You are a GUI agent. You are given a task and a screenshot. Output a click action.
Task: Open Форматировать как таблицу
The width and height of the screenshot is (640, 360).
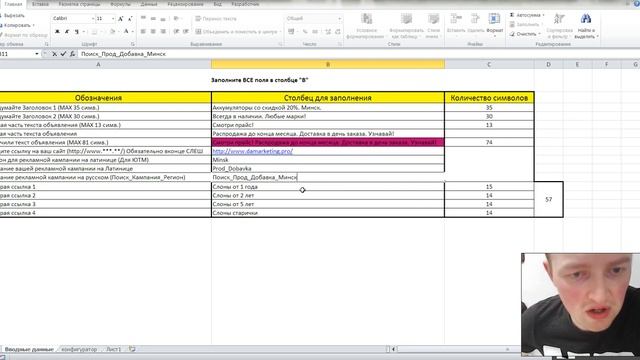click(406, 26)
